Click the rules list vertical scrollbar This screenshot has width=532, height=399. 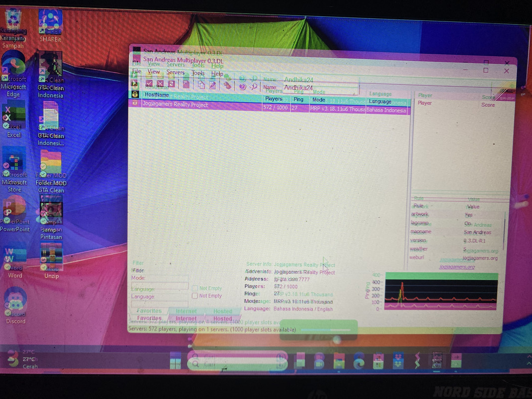pyautogui.click(x=505, y=234)
